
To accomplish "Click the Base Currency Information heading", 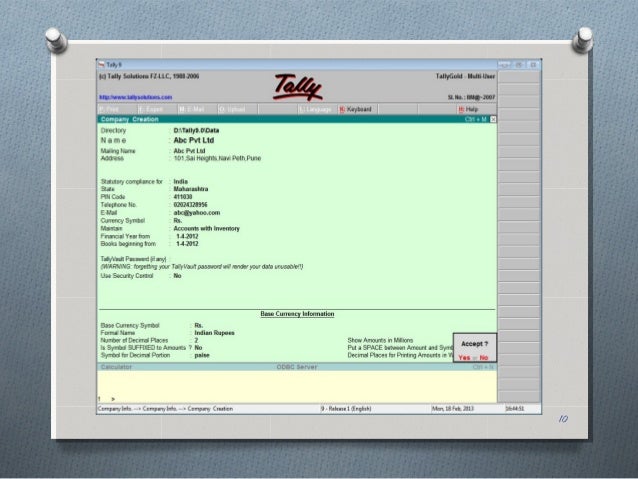I will click(297, 314).
